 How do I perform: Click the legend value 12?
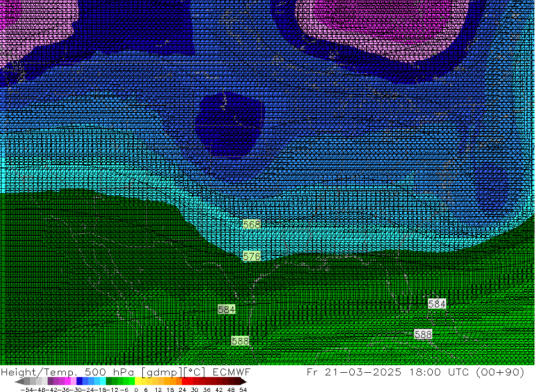pyautogui.click(x=158, y=390)
